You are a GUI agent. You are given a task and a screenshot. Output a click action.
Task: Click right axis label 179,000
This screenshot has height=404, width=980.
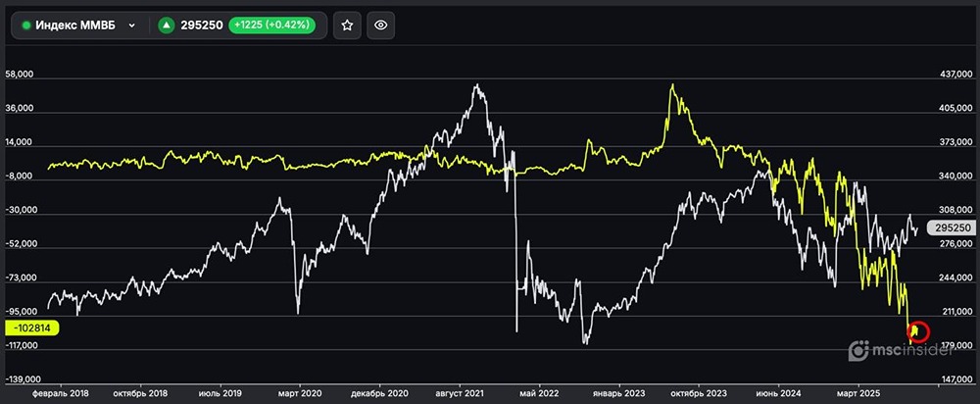(956, 345)
